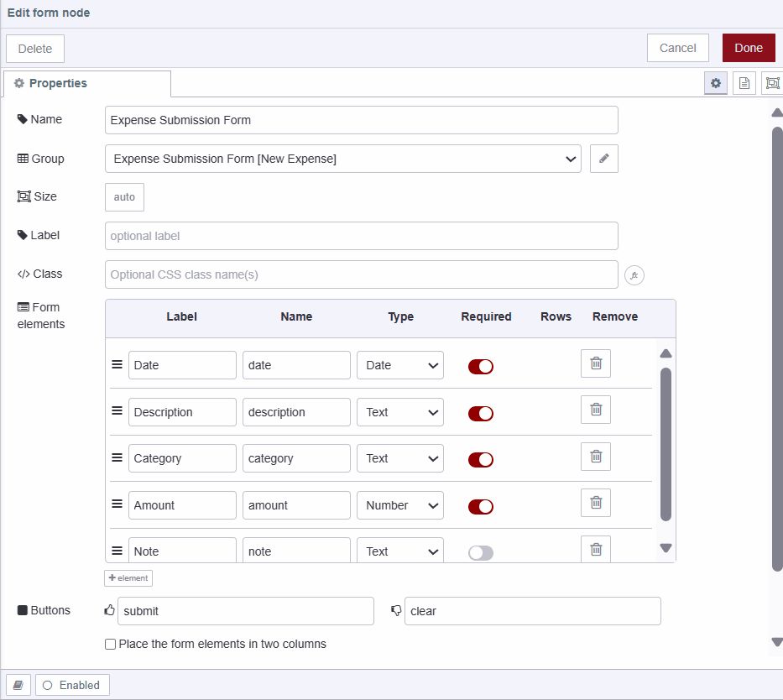
Task: Enable placing form elements in two columns
Action: 110,644
